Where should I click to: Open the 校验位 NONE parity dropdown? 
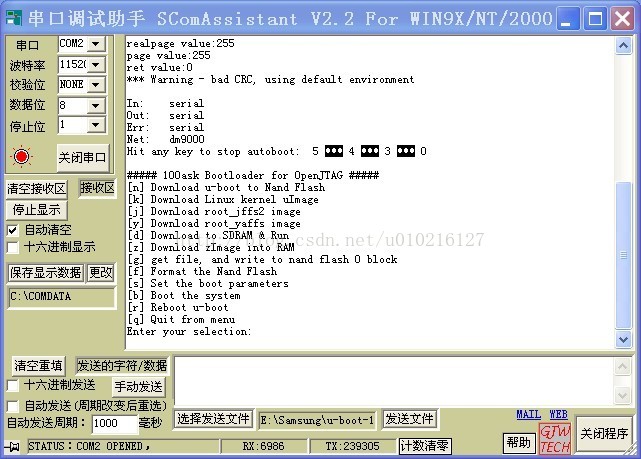click(96, 85)
